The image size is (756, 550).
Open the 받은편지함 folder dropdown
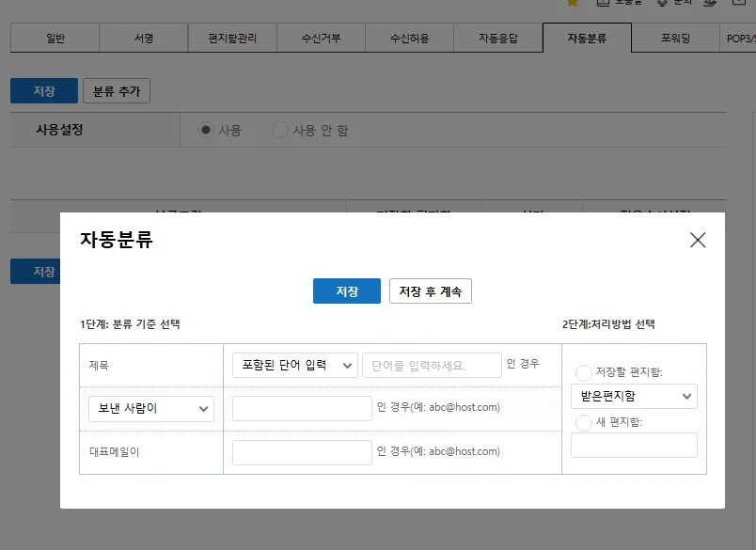click(x=634, y=396)
